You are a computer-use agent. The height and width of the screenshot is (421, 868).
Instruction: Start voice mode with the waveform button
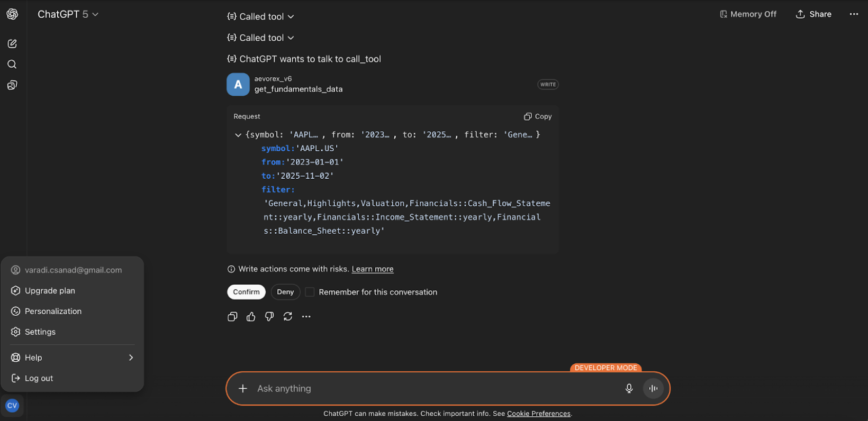point(654,389)
